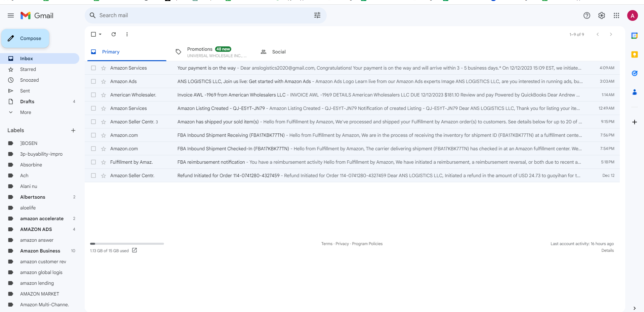644x312 pixels.
Task: Refresh the inbox
Action: 114,34
